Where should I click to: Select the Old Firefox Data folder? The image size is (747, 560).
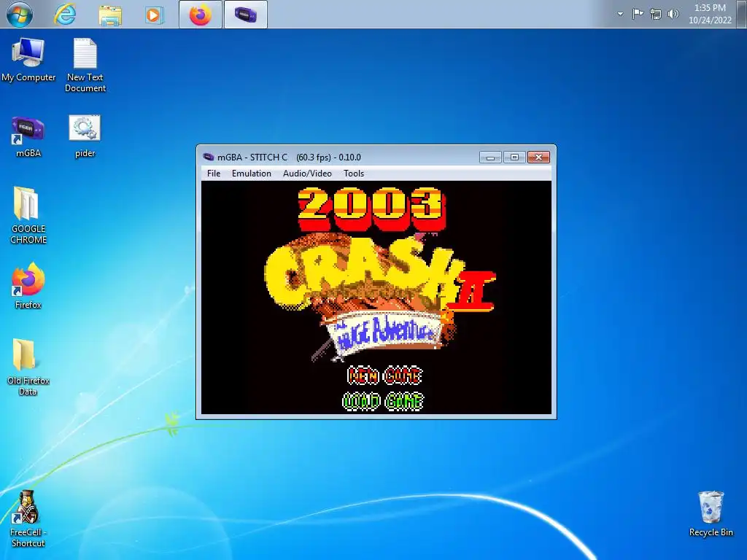point(28,367)
